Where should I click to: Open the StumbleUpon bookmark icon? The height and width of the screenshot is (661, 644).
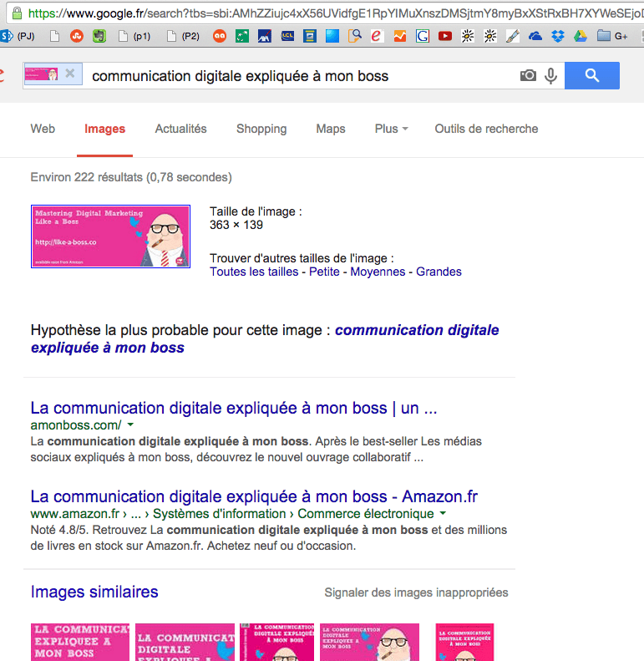pyautogui.click(x=76, y=37)
